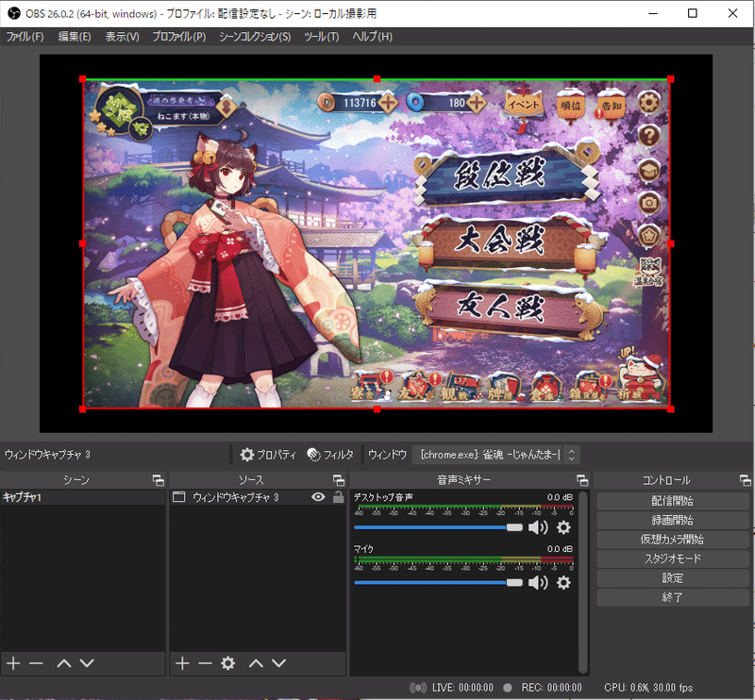755x700 pixels.
Task: Click the 録画開始 button
Action: pos(672,520)
